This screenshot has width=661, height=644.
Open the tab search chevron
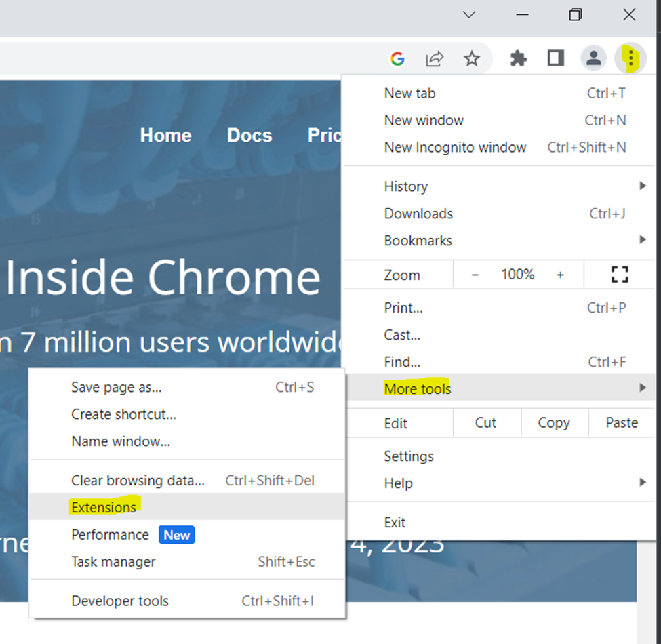point(468,15)
